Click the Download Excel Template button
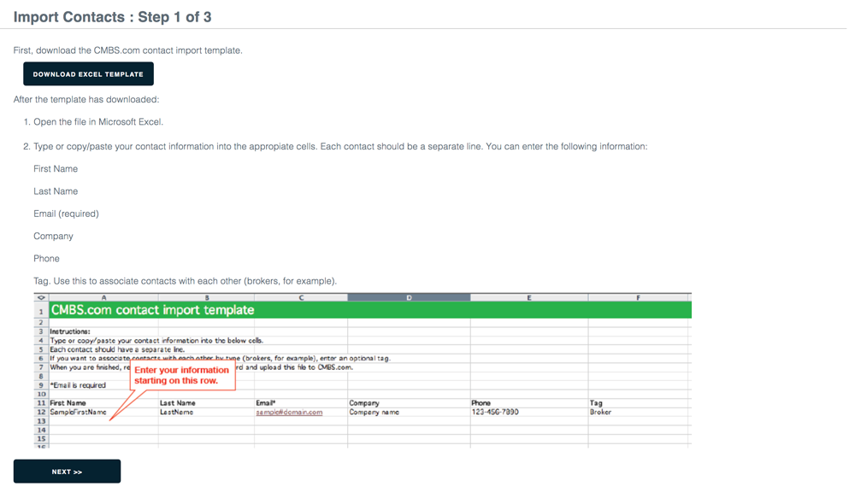The height and width of the screenshot is (504, 855). click(x=88, y=74)
